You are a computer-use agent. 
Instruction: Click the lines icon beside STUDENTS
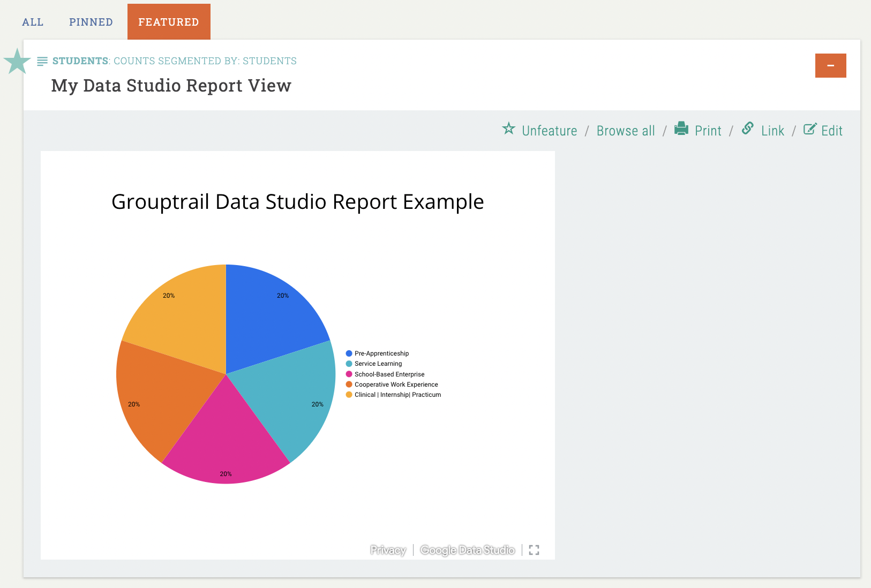[42, 62]
